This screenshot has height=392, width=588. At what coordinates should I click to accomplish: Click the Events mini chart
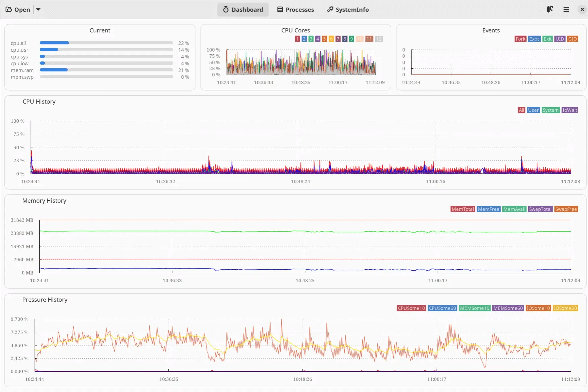tap(491, 62)
